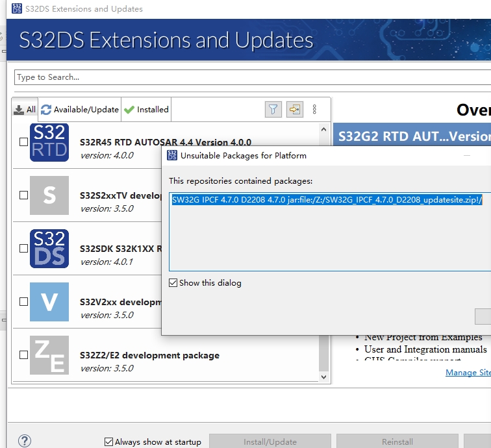
Task: Click the ZE package logo
Action: pyautogui.click(x=49, y=355)
